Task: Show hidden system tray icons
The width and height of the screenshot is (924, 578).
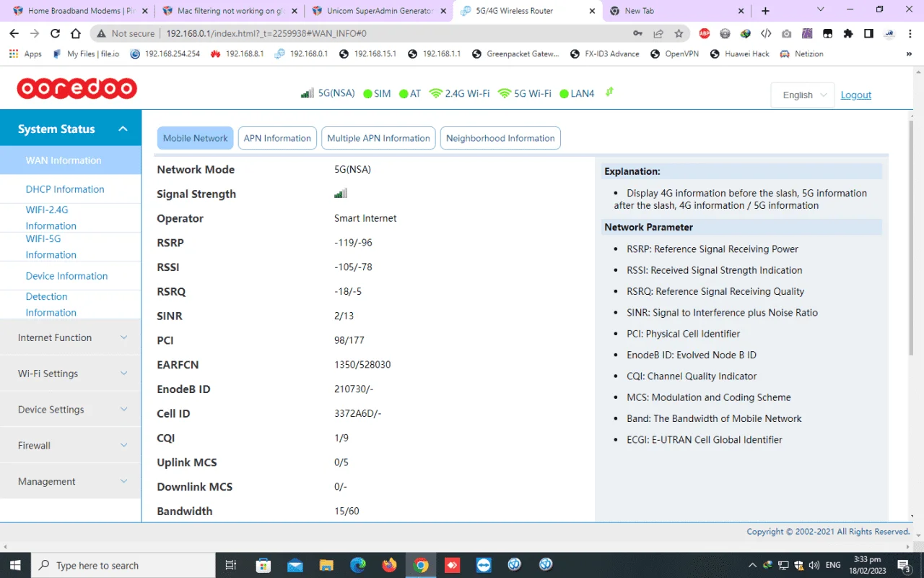Action: pos(752,565)
